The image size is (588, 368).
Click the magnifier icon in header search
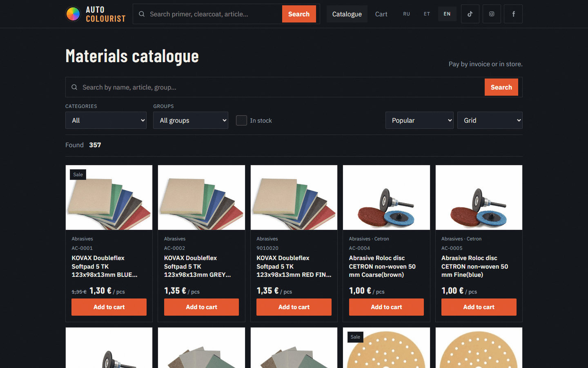coord(142,14)
